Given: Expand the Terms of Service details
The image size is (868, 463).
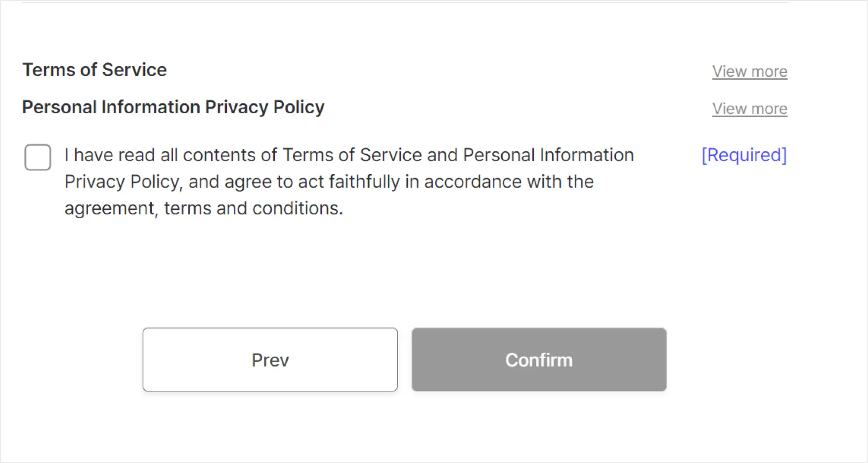Looking at the screenshot, I should (749, 71).
